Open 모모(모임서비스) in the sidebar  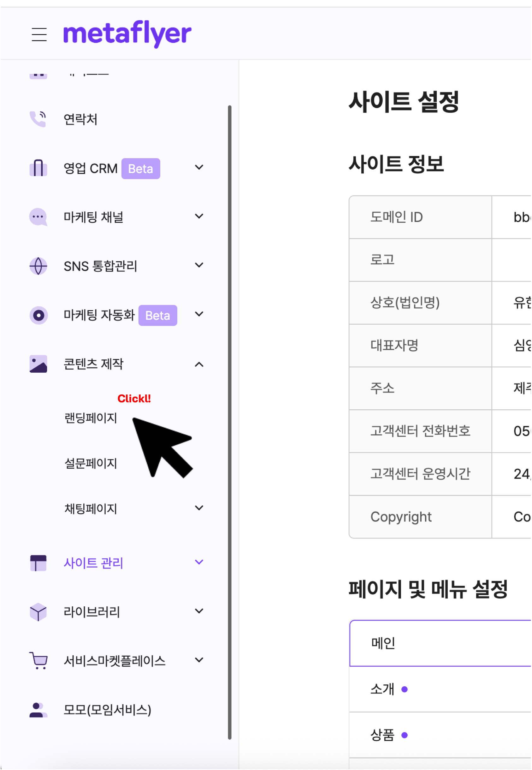point(107,710)
